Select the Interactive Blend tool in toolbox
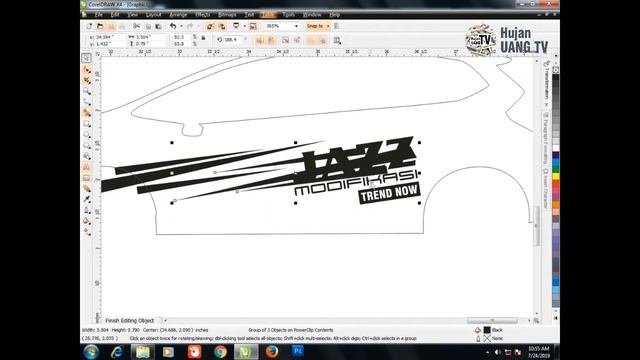 pos(87,188)
